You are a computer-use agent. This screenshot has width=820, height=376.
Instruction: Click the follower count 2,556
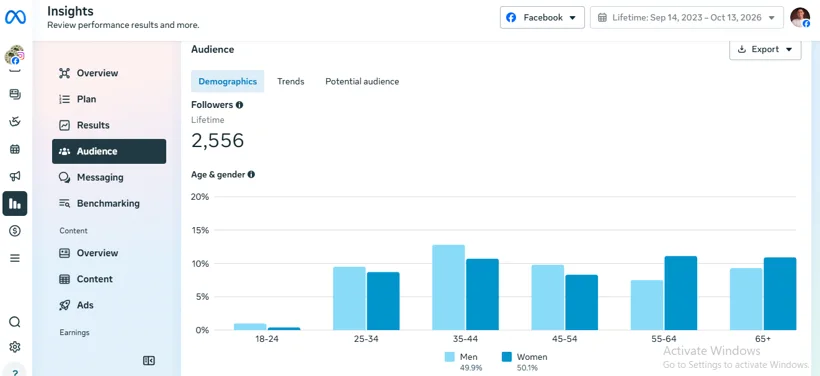218,141
